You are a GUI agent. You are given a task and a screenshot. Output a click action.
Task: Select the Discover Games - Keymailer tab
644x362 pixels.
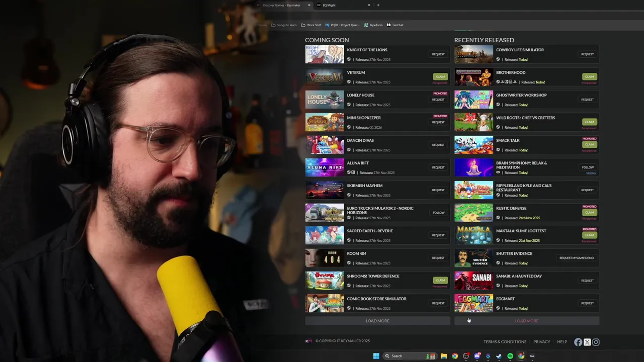[x=284, y=5]
